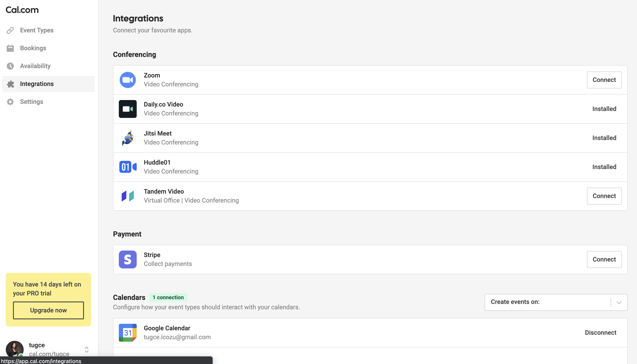This screenshot has height=364, width=637.
Task: Connect Stripe to collect payments
Action: coord(604,259)
